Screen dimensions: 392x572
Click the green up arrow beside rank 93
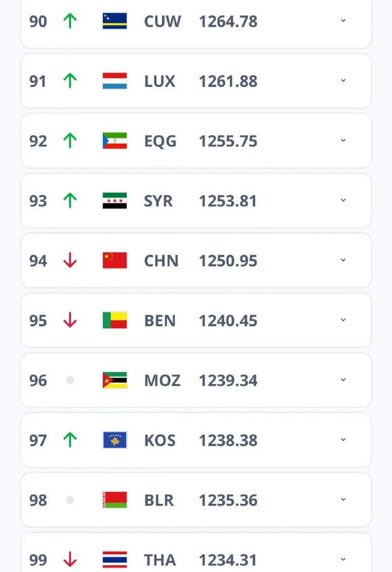[x=70, y=201]
